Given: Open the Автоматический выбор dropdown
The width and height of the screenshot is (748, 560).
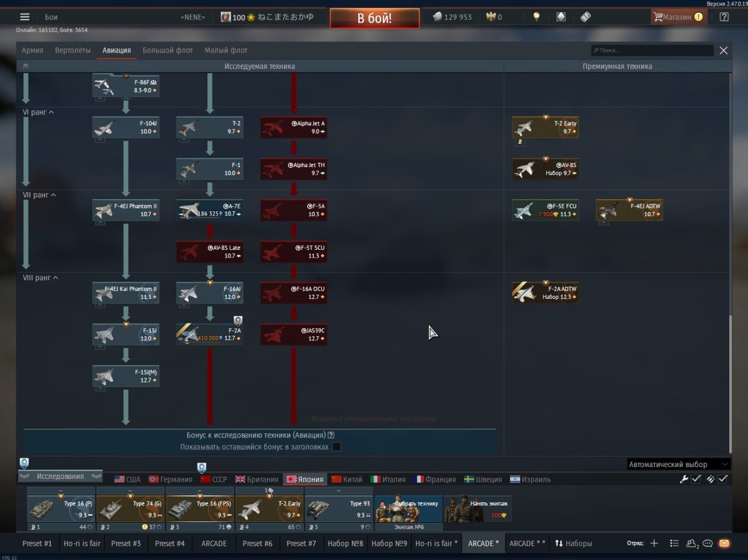Looking at the screenshot, I should point(678,464).
